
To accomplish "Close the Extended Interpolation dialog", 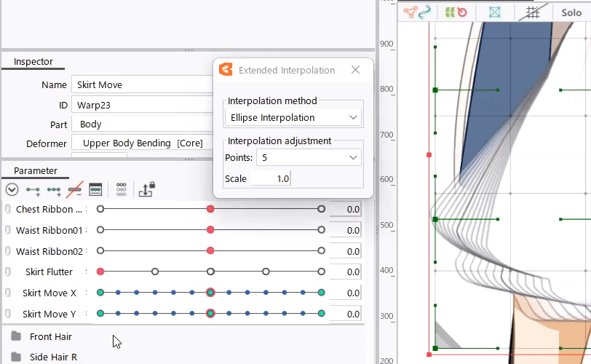I will (355, 70).
